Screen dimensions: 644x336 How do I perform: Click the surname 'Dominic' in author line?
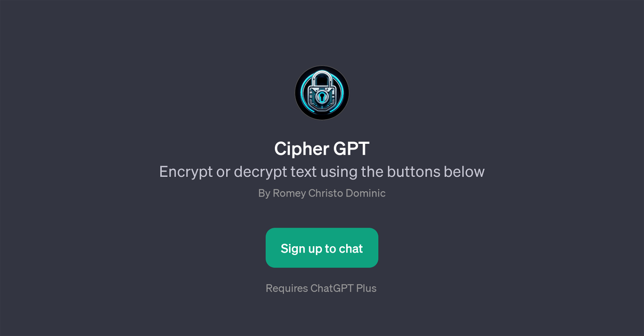365,193
